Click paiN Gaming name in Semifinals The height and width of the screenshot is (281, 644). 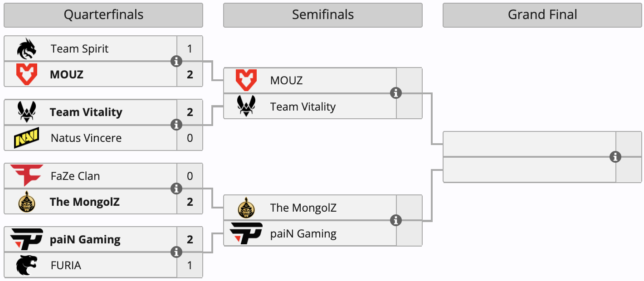[303, 234]
